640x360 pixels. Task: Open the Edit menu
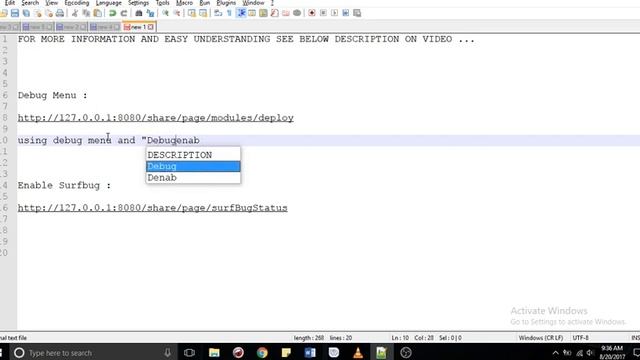tap(10, 3)
